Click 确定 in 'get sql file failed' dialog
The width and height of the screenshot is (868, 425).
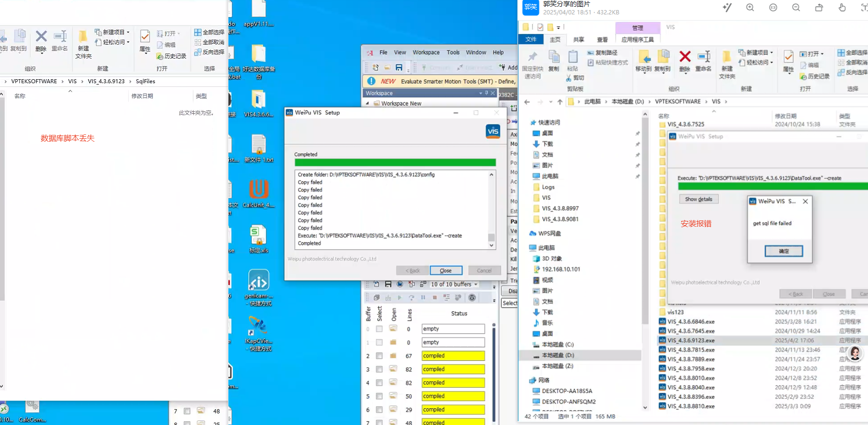pyautogui.click(x=784, y=251)
